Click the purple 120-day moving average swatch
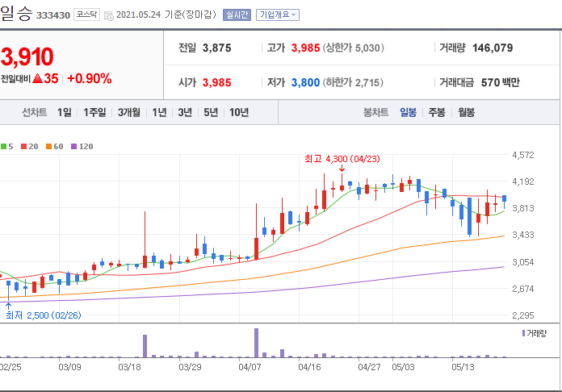Screen dimensions: 562x392 (x=73, y=147)
